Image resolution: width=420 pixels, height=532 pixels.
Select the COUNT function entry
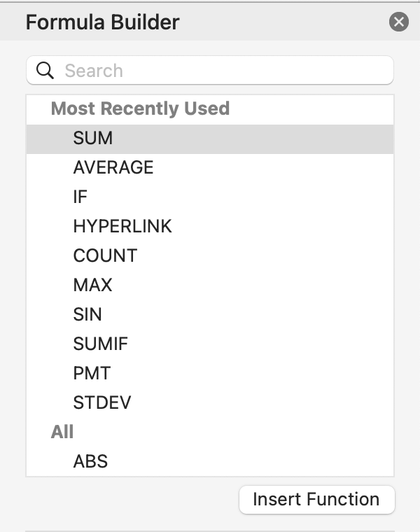pyautogui.click(x=105, y=255)
